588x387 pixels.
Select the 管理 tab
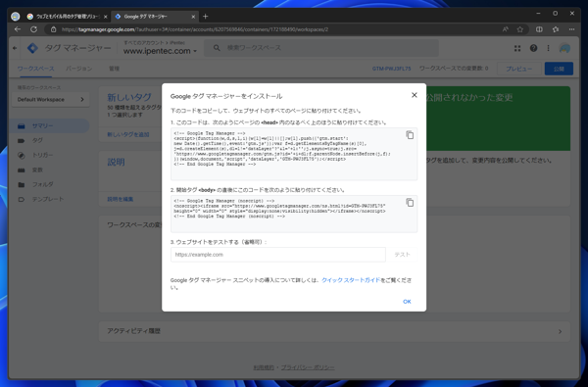114,69
